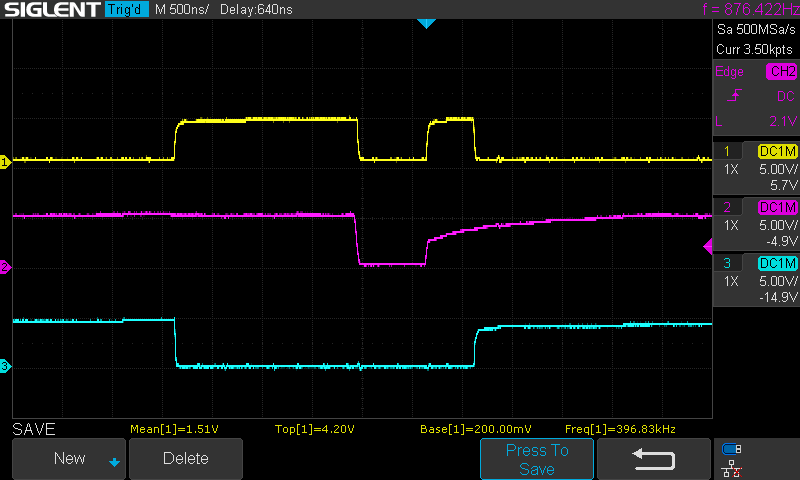The height and width of the screenshot is (480, 800).
Task: Click the magenta channel 2 ground marker
Action: [5, 267]
